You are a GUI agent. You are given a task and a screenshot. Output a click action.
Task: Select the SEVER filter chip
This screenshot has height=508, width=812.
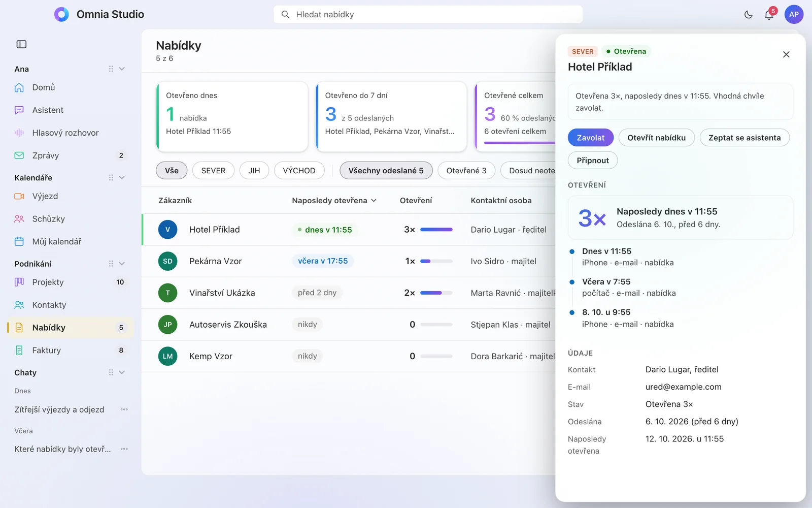[x=213, y=171]
